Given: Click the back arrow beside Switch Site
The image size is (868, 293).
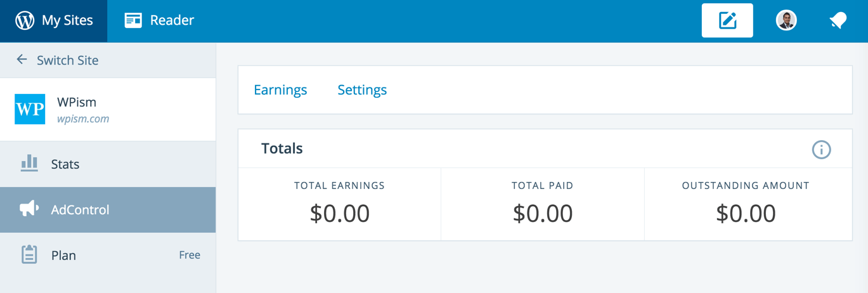Looking at the screenshot, I should click(22, 60).
